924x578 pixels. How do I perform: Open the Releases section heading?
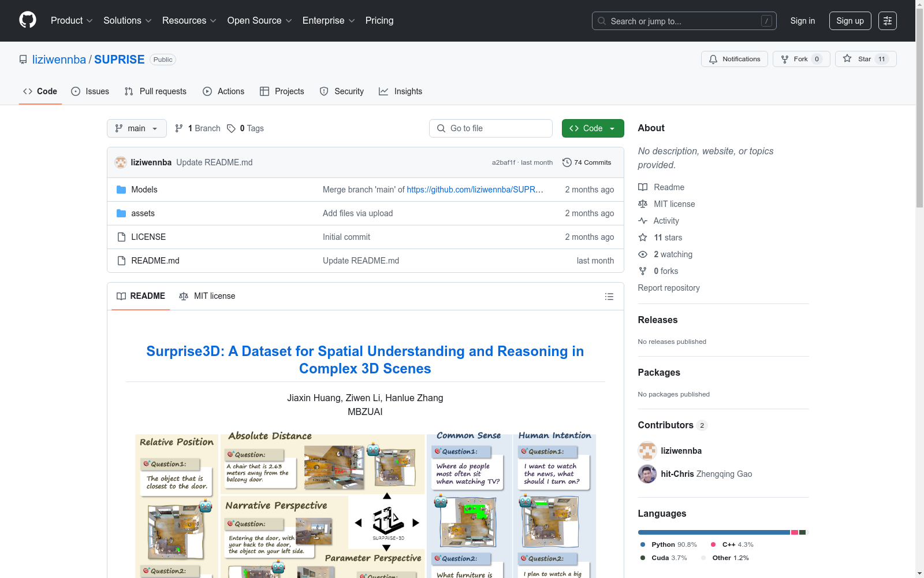pyautogui.click(x=658, y=320)
